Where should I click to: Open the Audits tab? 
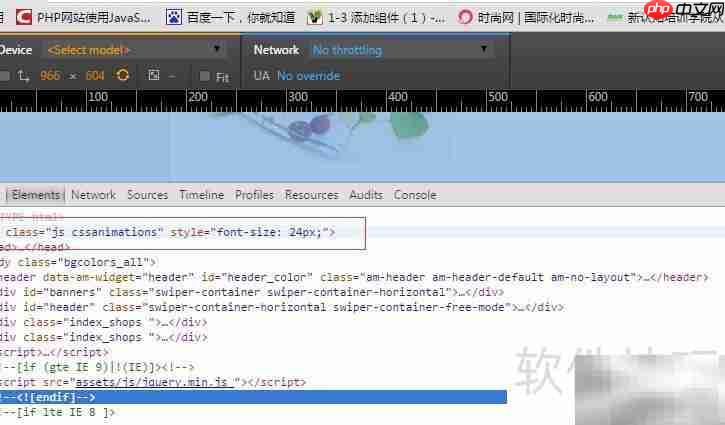(x=366, y=195)
